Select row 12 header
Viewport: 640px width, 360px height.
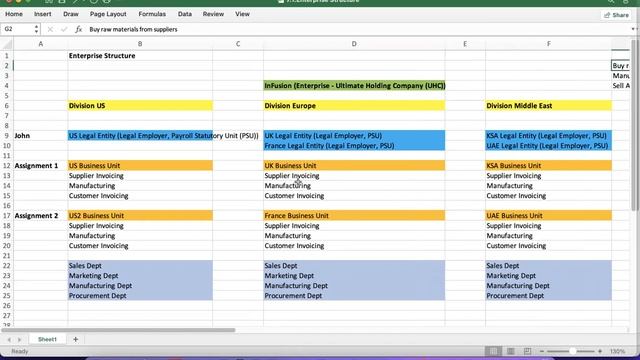[x=7, y=166]
